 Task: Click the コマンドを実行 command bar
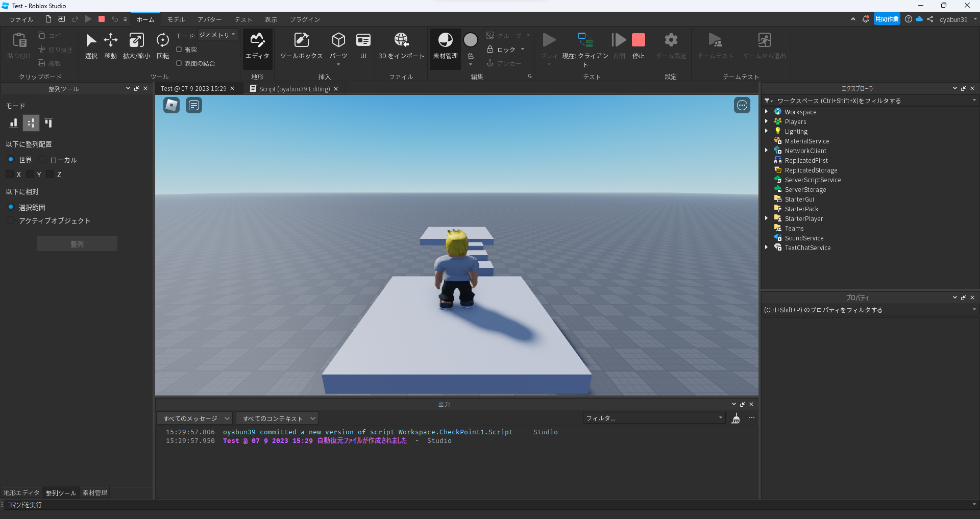click(x=489, y=505)
